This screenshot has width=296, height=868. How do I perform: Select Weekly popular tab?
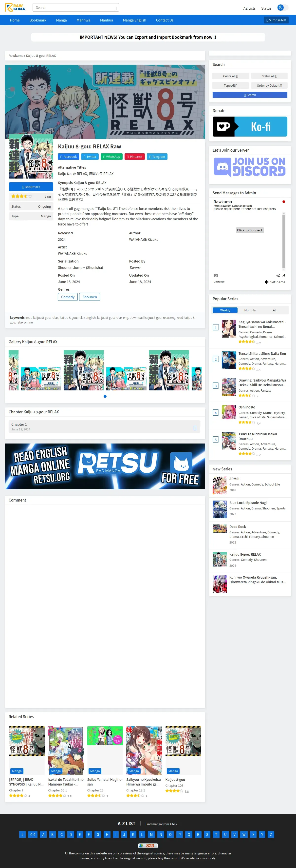[x=225, y=310]
